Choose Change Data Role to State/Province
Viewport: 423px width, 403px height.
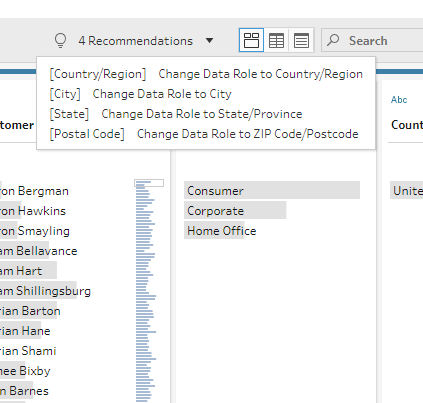point(202,114)
